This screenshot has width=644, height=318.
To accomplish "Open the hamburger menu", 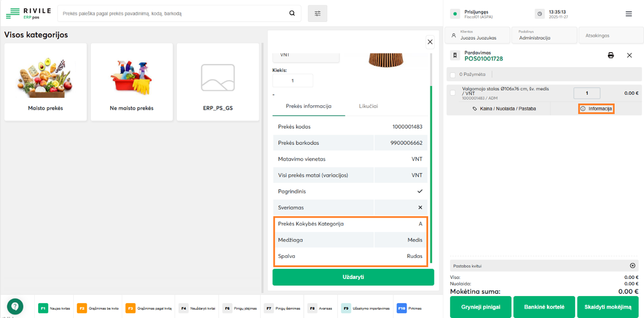I will (x=628, y=14).
